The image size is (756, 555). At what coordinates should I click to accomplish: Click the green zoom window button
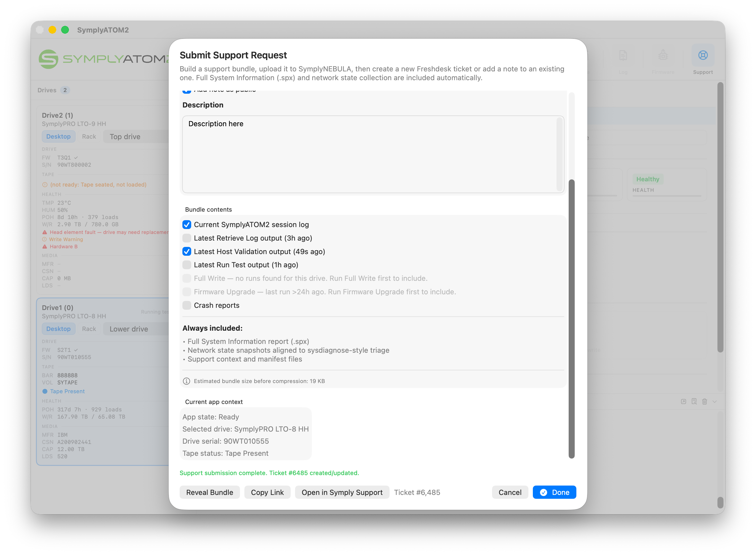click(65, 30)
